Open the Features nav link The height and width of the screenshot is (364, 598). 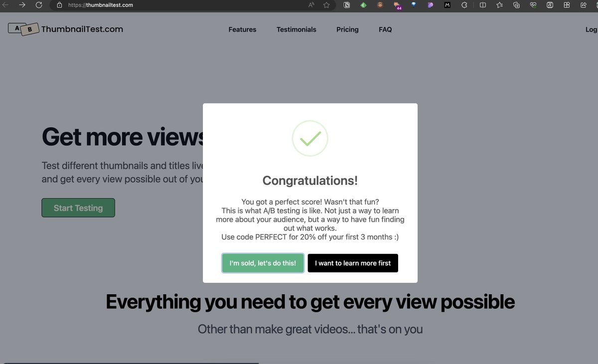click(x=242, y=29)
